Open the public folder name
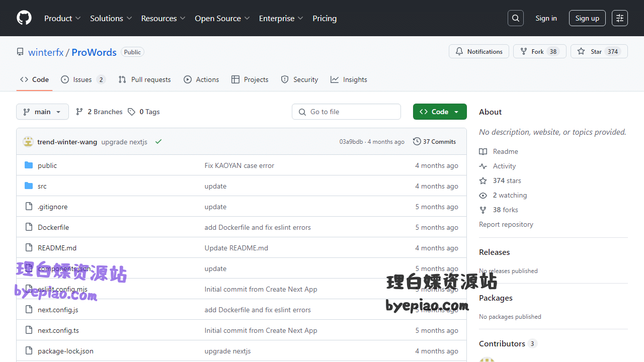This screenshot has width=644, height=362. [47, 165]
